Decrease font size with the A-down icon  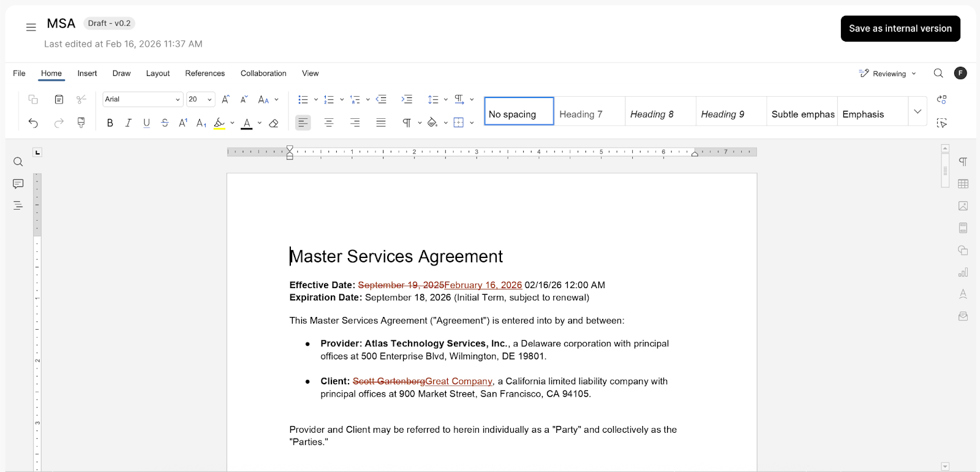pyautogui.click(x=244, y=99)
